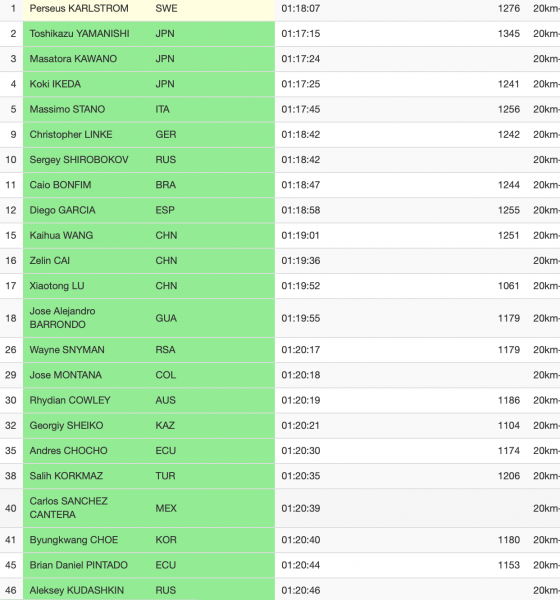This screenshot has height=600, width=560.
Task: Click the Koki IKEDA name
Action: pos(55,84)
